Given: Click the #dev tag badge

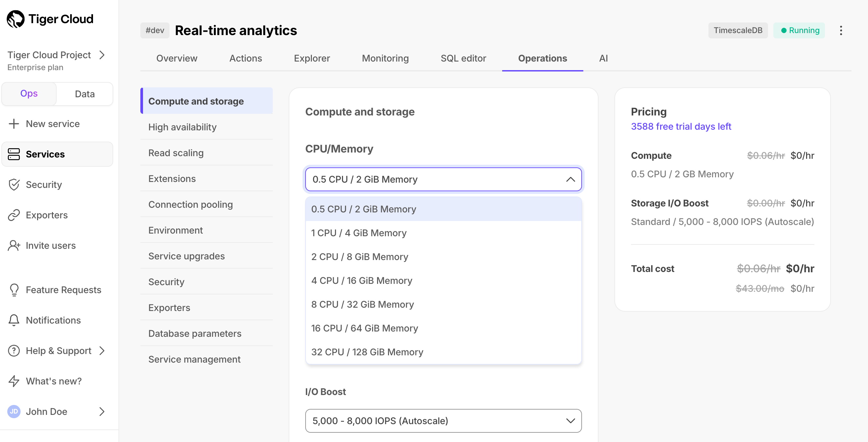Looking at the screenshot, I should 155,30.
